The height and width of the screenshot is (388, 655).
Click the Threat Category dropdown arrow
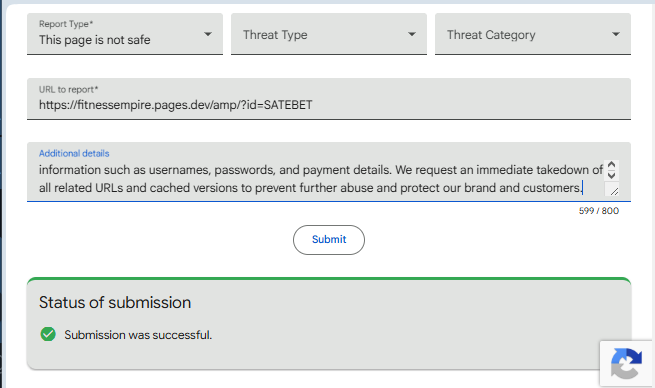coord(615,34)
